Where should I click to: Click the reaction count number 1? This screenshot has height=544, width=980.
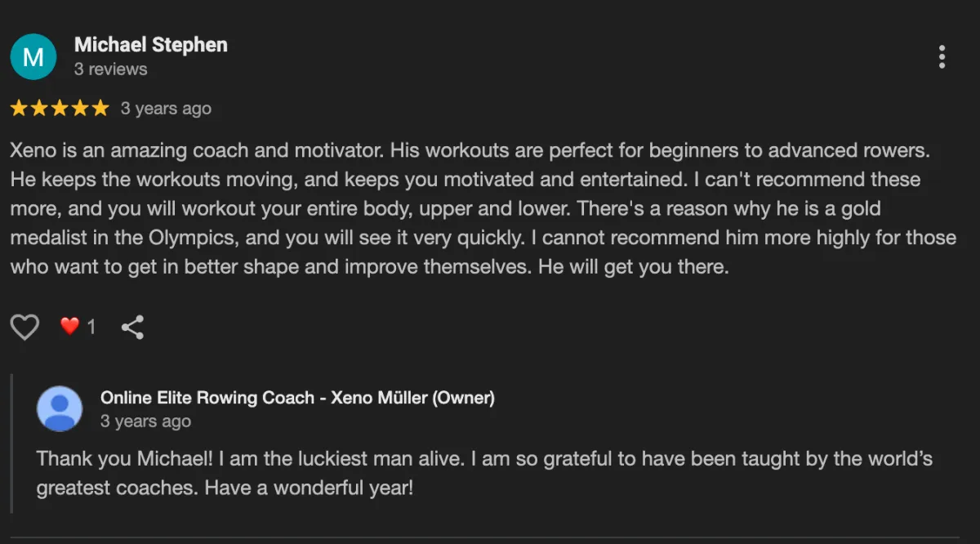pyautogui.click(x=91, y=328)
